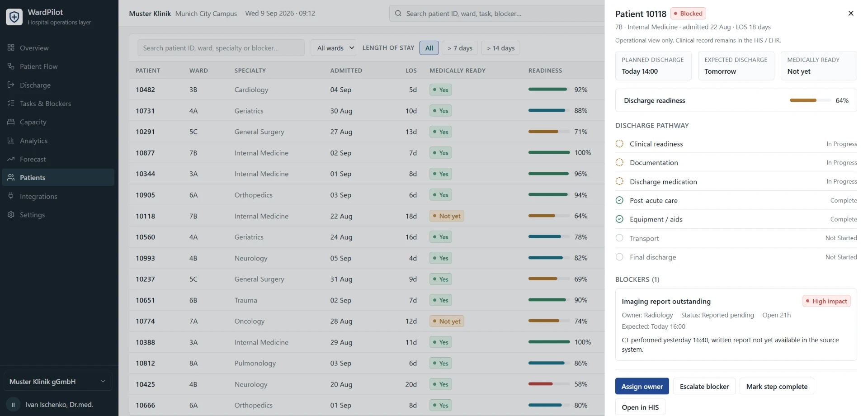868x416 pixels.
Task: Click the WardPilot shield logo
Action: tap(14, 17)
